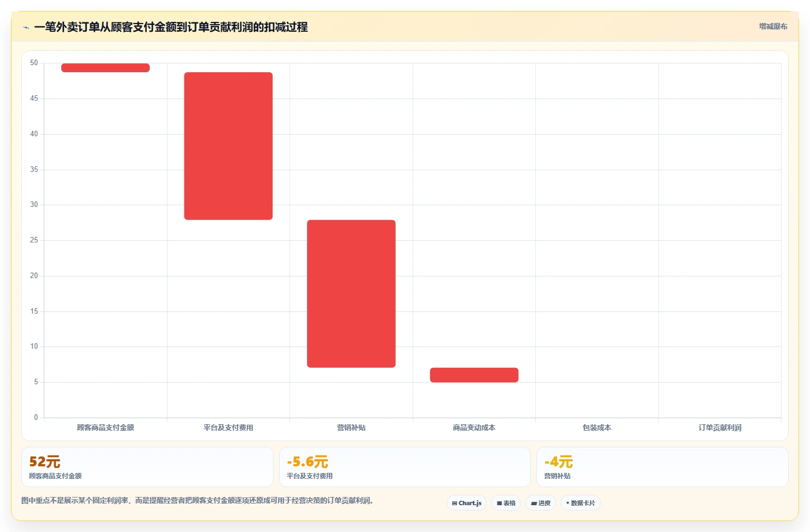Click the 增减瀑布 tag in the header
Viewport: 810px width, 532px height.
click(x=773, y=26)
